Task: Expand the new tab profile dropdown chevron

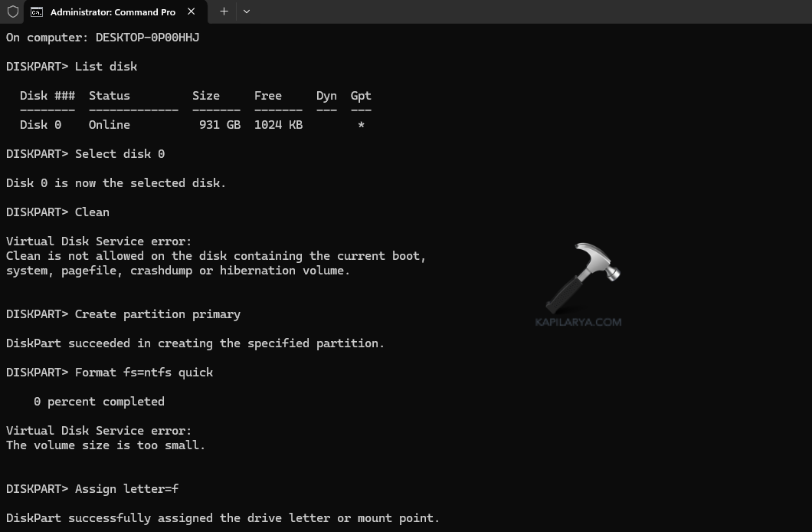Action: 246,11
